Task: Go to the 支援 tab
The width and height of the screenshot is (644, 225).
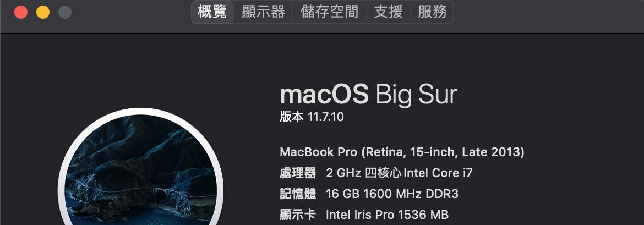Action: 388,12
